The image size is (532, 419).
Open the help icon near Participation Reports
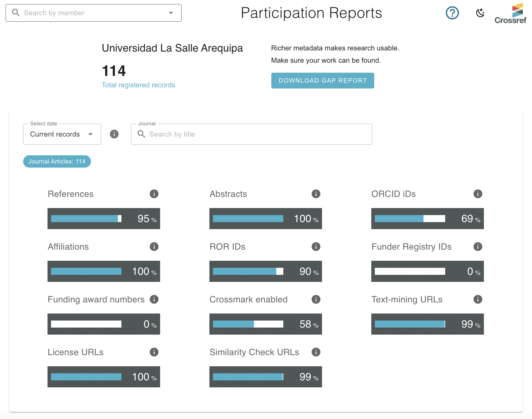(x=452, y=13)
